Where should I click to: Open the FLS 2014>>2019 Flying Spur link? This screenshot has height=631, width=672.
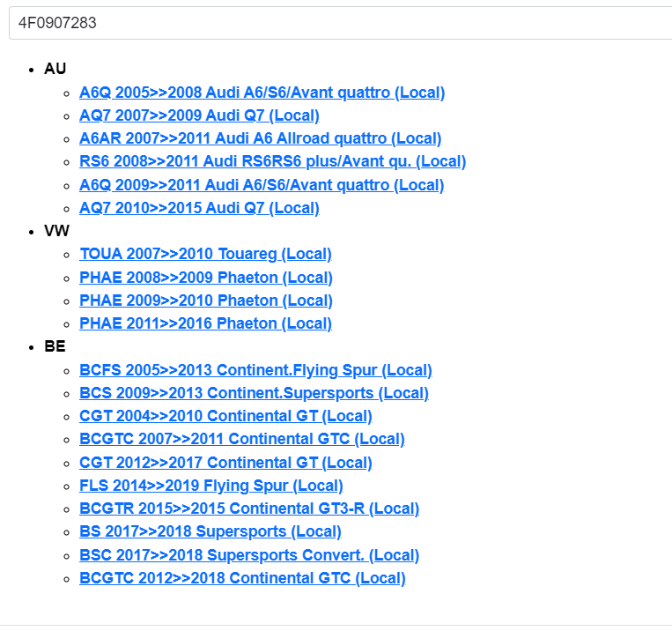coord(211,486)
